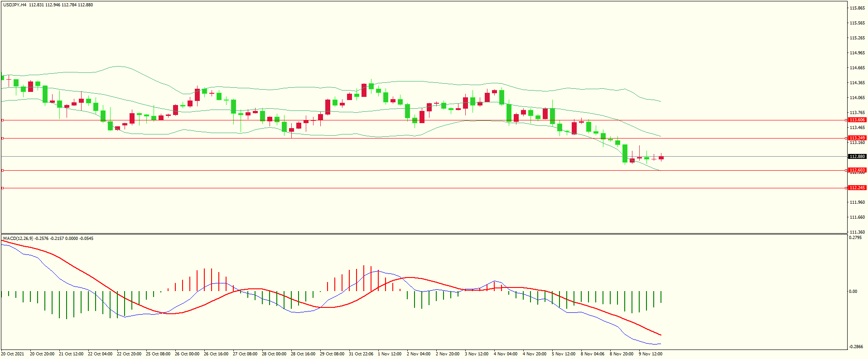Click the USDJPY,H4 chart title text
This screenshot has width=868, height=359.
coord(14,5)
